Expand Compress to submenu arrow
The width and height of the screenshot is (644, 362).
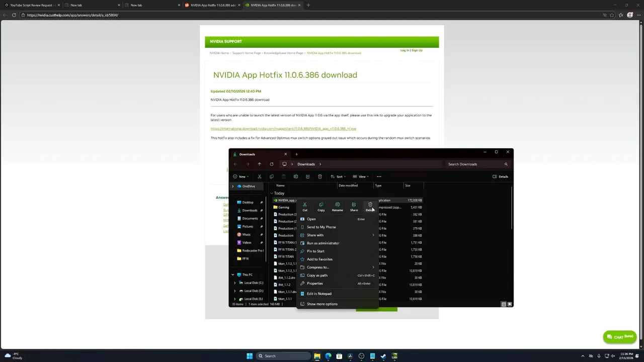tap(373, 267)
